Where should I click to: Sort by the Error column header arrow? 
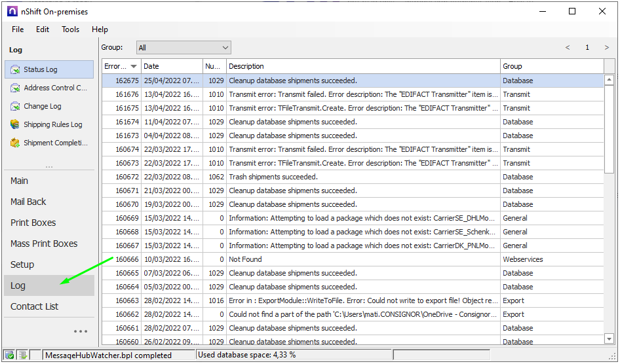coord(134,66)
